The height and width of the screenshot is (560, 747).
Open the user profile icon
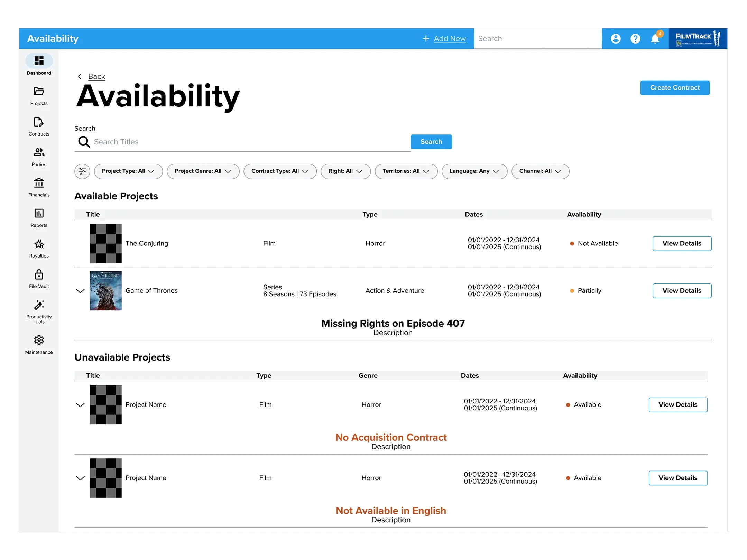[x=616, y=39]
